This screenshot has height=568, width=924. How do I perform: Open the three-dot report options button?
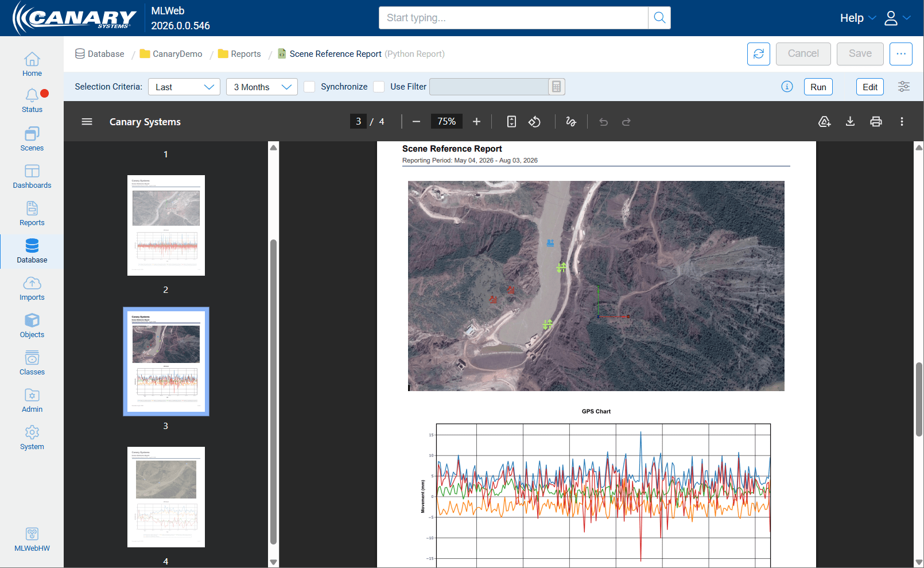click(901, 54)
